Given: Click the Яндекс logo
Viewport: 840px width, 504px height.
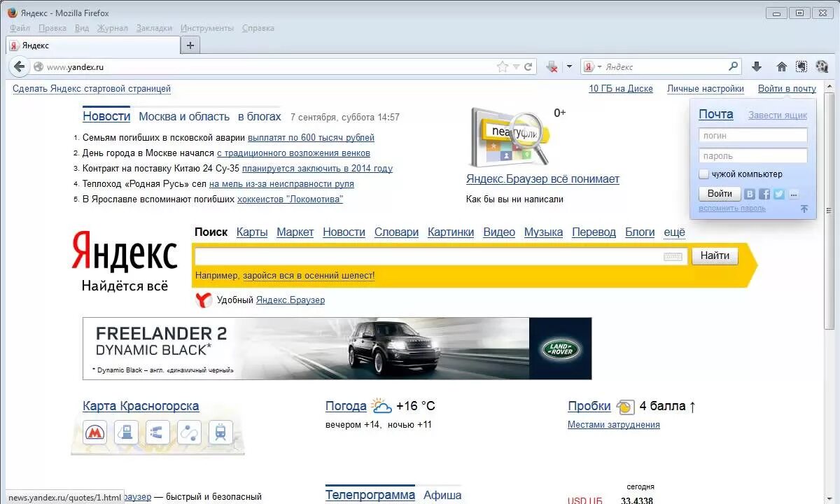Looking at the screenshot, I should (125, 253).
